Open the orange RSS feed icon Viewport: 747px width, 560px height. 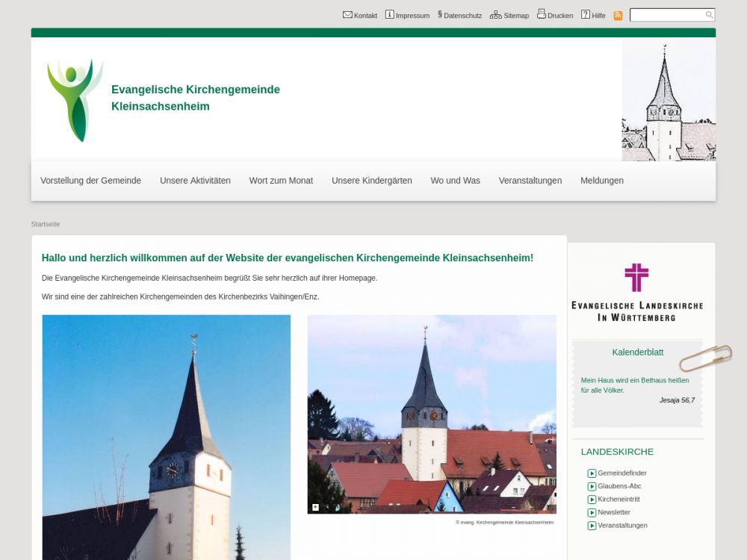pyautogui.click(x=618, y=16)
